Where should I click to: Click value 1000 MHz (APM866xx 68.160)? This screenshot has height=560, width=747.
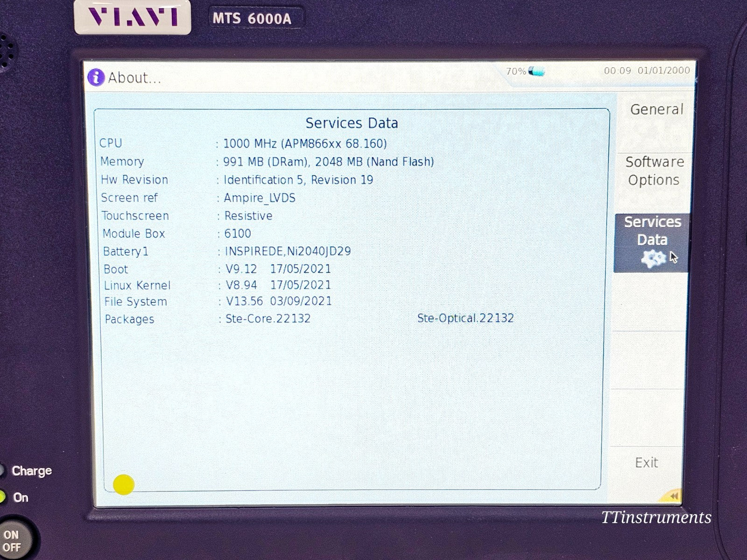305,144
